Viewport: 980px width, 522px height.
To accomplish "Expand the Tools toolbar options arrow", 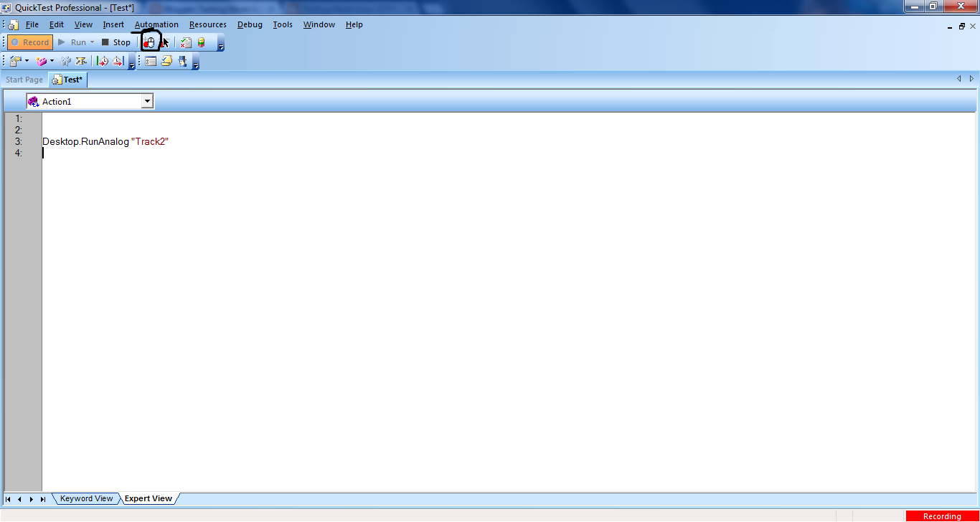I will click(x=196, y=63).
